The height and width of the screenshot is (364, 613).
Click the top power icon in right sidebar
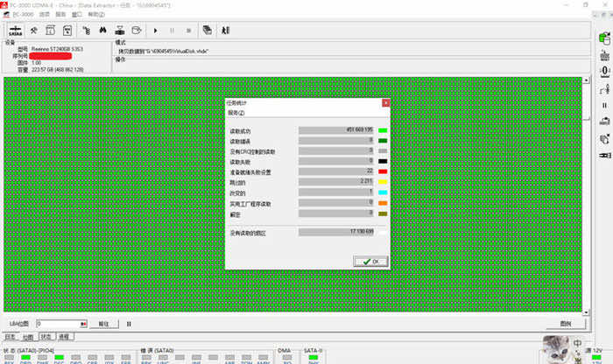(603, 38)
